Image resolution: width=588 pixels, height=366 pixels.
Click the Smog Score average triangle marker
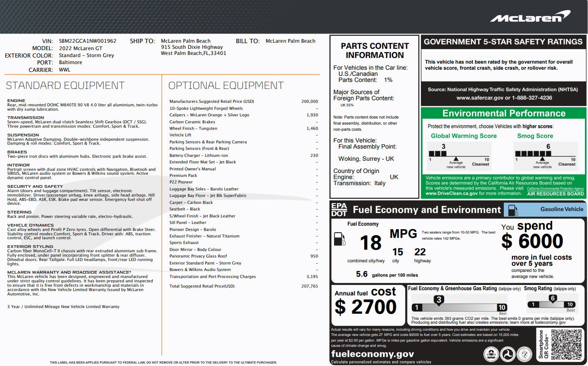coord(542,159)
